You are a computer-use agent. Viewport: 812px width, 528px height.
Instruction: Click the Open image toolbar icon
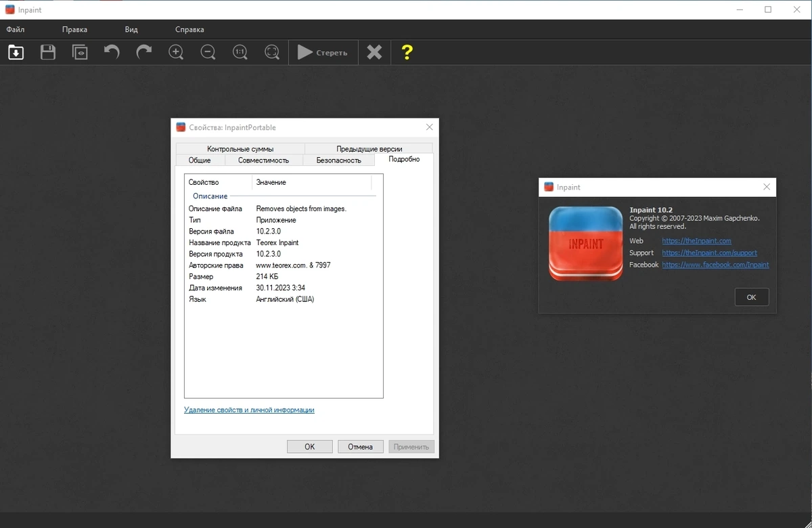(x=16, y=52)
